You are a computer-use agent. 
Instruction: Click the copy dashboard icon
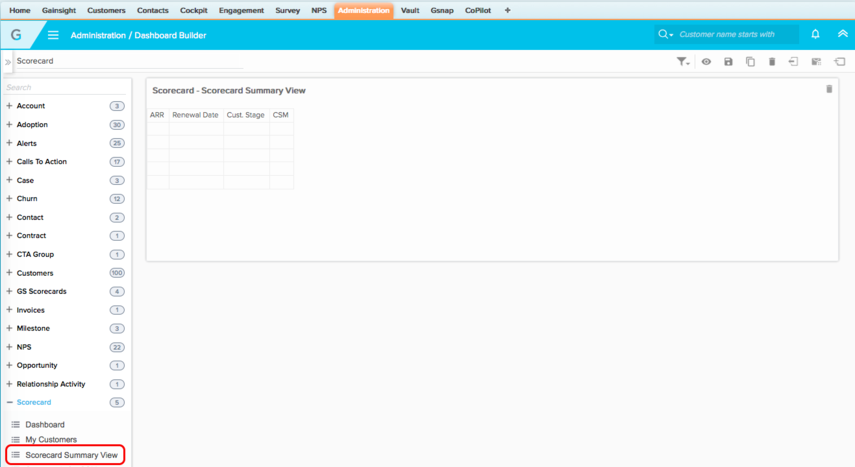pyautogui.click(x=750, y=62)
